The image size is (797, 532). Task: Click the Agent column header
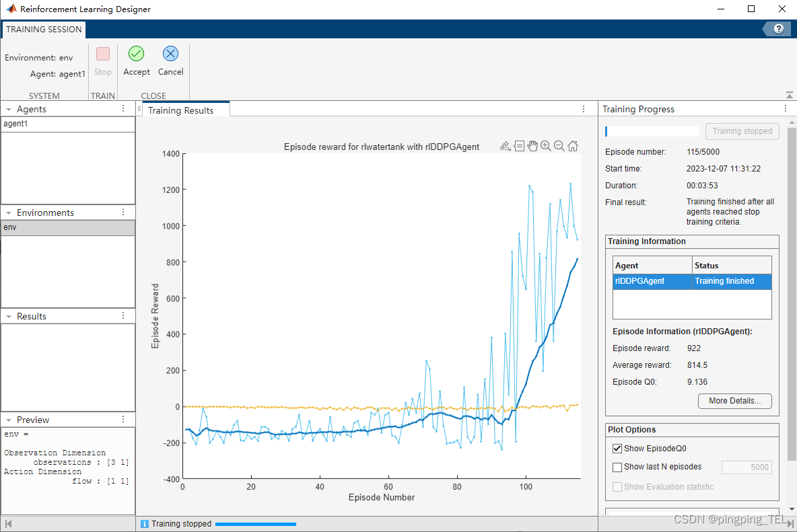pos(652,266)
